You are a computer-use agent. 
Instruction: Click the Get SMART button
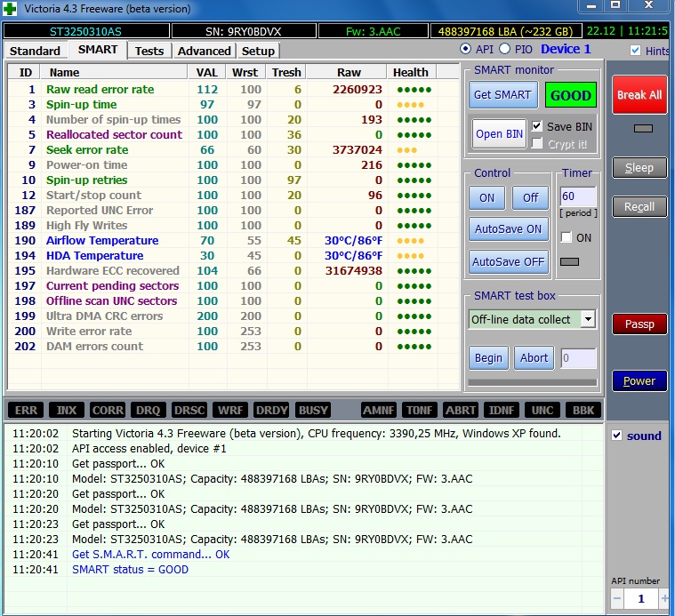(x=502, y=94)
